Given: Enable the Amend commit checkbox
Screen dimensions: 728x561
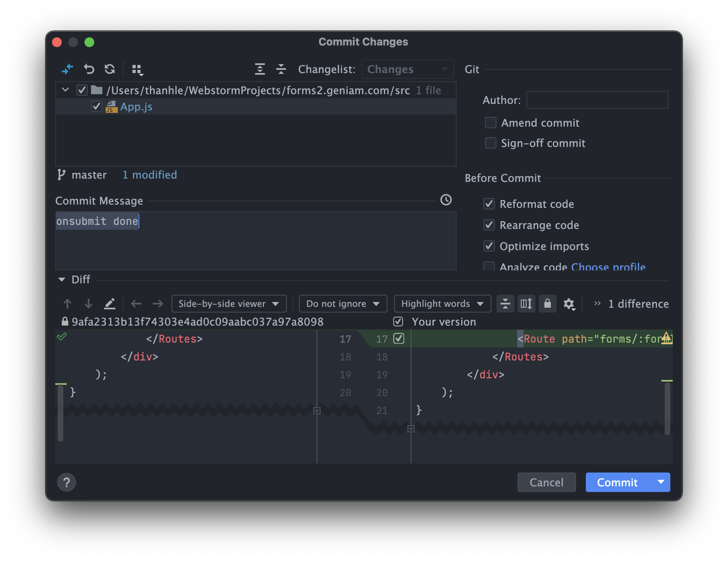Looking at the screenshot, I should [491, 123].
